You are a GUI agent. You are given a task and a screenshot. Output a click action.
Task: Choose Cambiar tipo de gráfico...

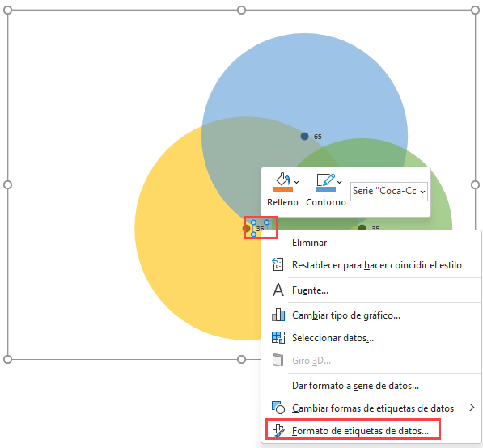(x=346, y=315)
